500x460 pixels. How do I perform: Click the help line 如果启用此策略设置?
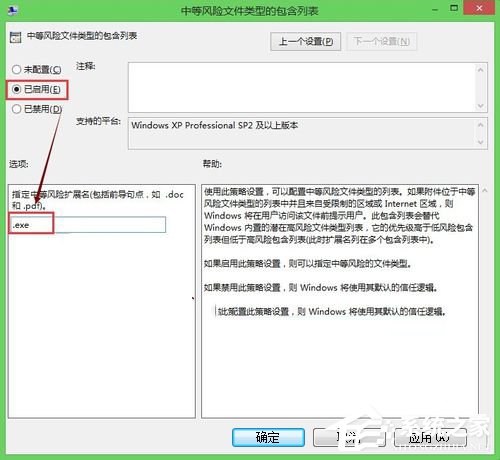[x=307, y=264]
